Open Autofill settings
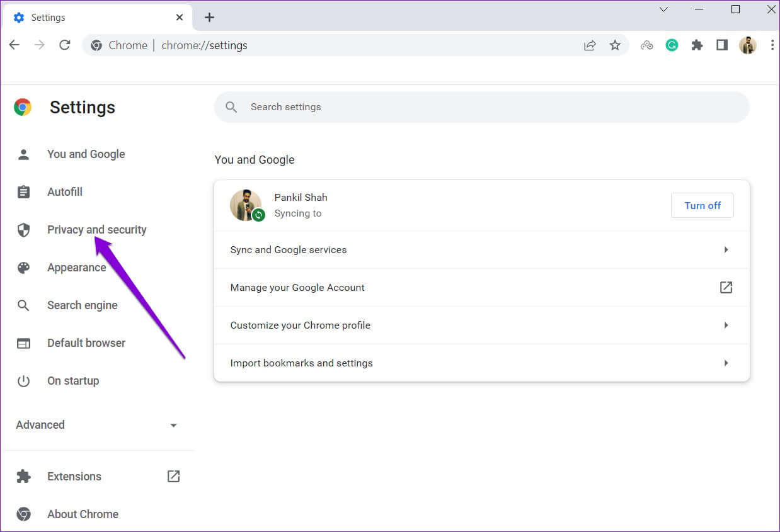The image size is (780, 532). coord(65,192)
